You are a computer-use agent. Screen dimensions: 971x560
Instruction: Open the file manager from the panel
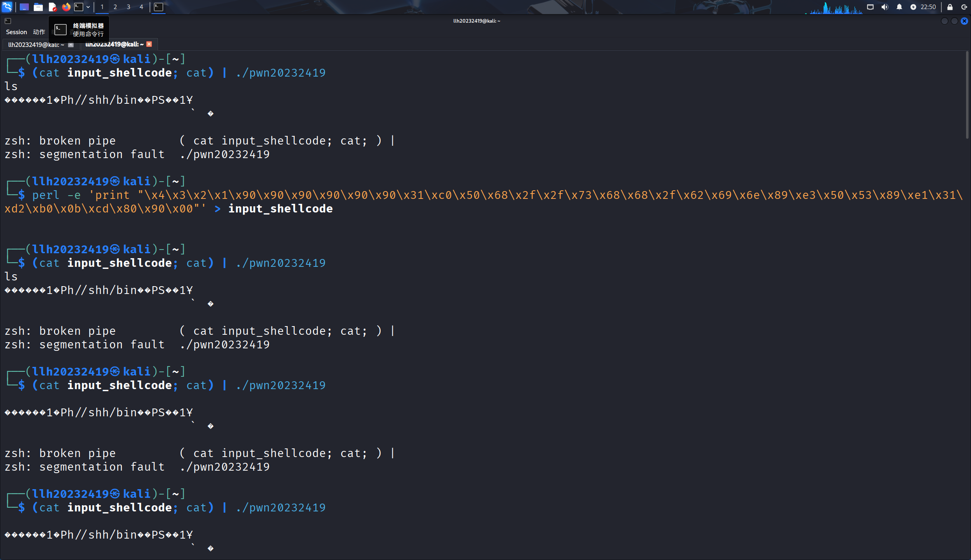click(x=38, y=7)
